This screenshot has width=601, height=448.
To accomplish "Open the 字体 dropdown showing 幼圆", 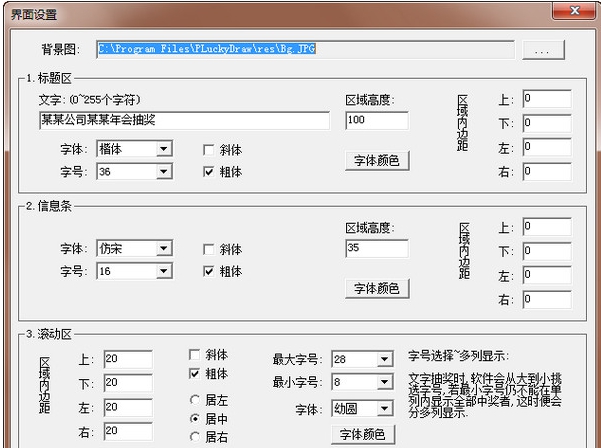I will (x=363, y=409).
